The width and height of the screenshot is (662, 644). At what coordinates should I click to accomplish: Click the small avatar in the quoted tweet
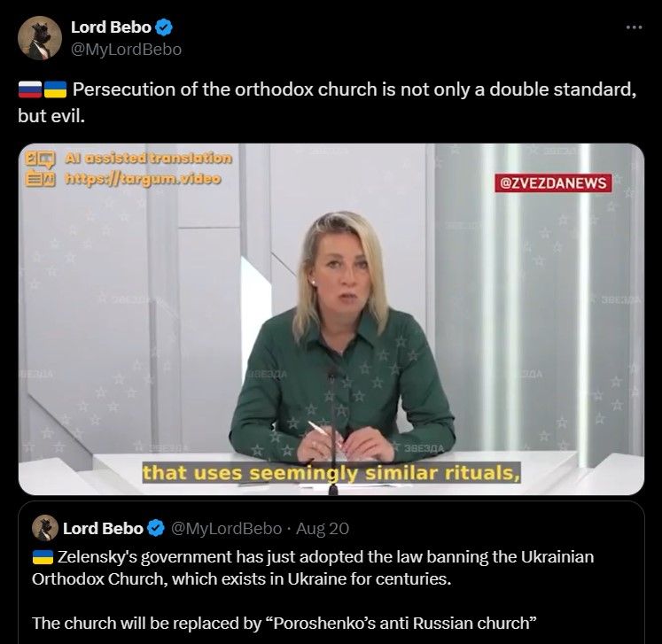point(45,528)
